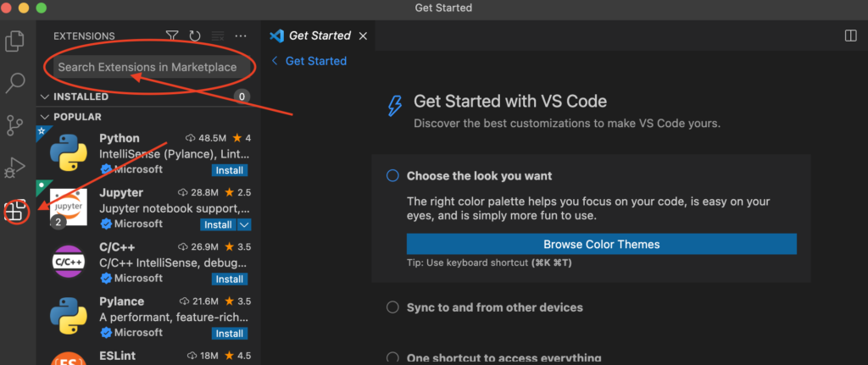Refresh the extensions list

point(195,36)
